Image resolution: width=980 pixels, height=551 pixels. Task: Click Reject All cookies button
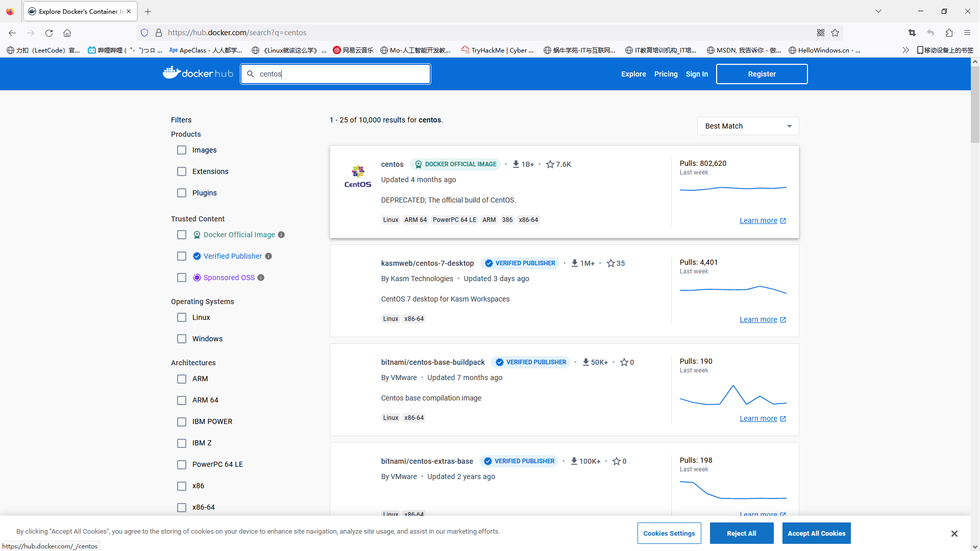pos(741,533)
